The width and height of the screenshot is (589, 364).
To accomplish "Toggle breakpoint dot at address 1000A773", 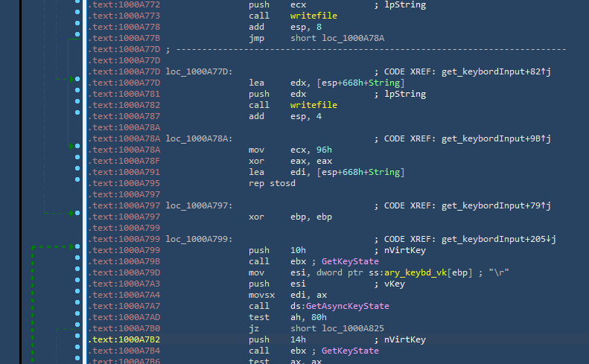I will pos(78,16).
